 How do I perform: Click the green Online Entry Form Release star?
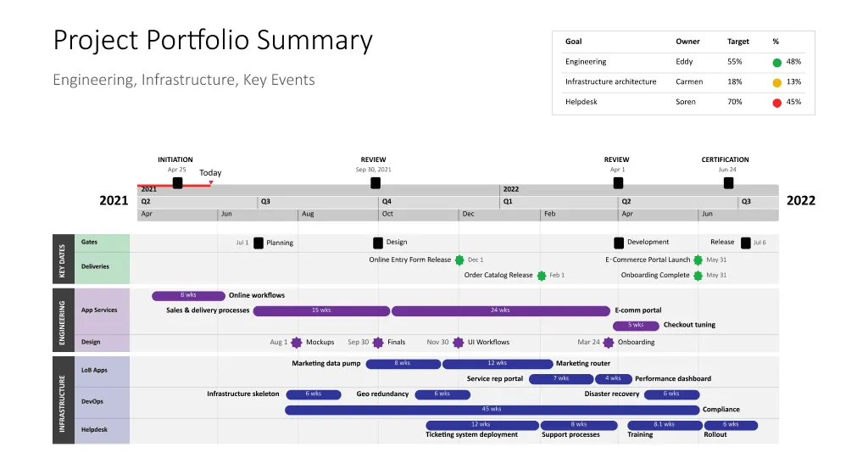pyautogui.click(x=459, y=260)
